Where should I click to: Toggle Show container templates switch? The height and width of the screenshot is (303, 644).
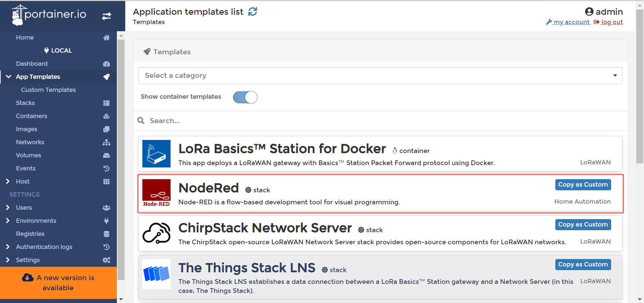[245, 97]
